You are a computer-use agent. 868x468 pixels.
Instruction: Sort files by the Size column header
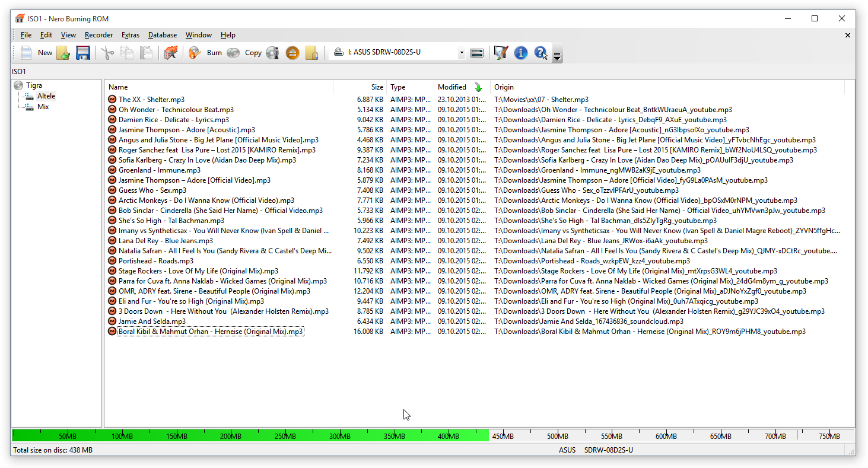360,87
